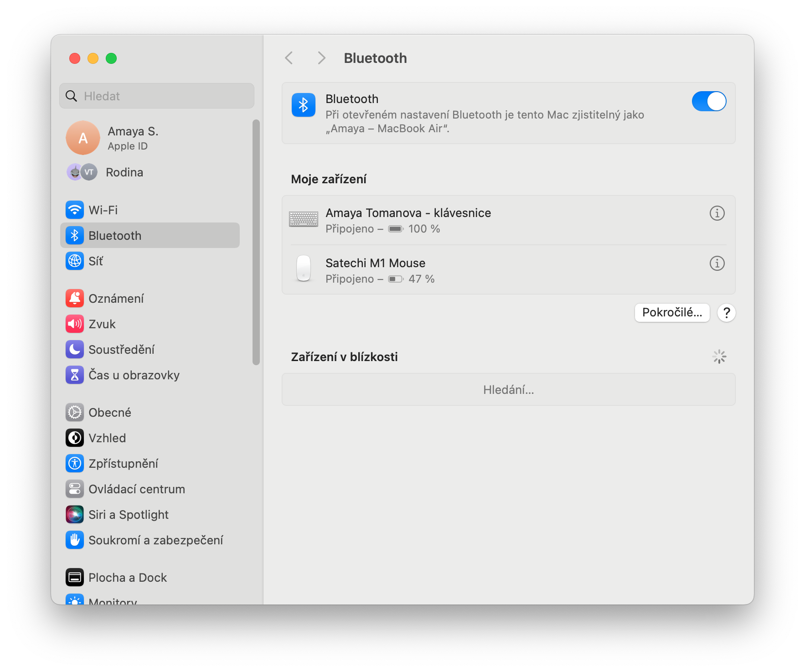Zoom the window with the green button

click(111, 58)
